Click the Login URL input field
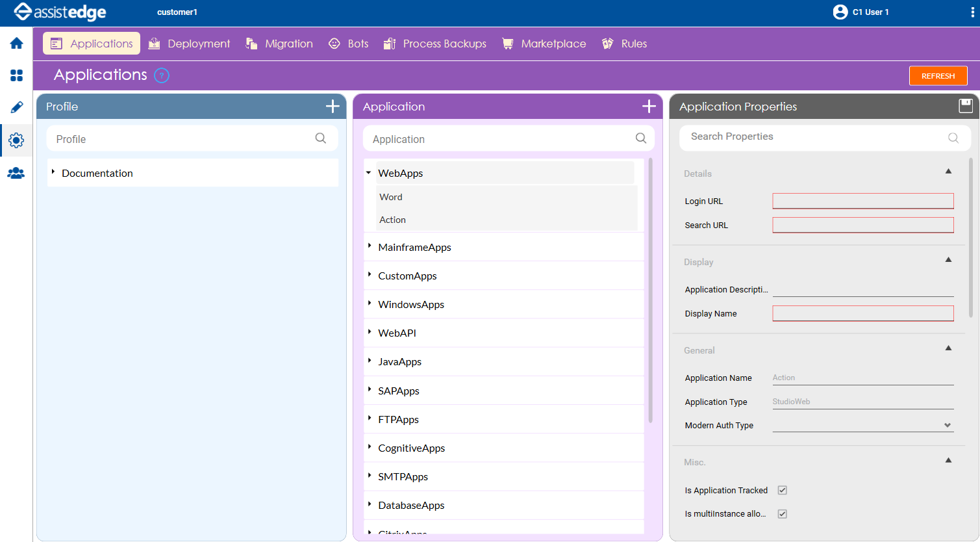The height and width of the screenshot is (542, 980). coord(862,201)
